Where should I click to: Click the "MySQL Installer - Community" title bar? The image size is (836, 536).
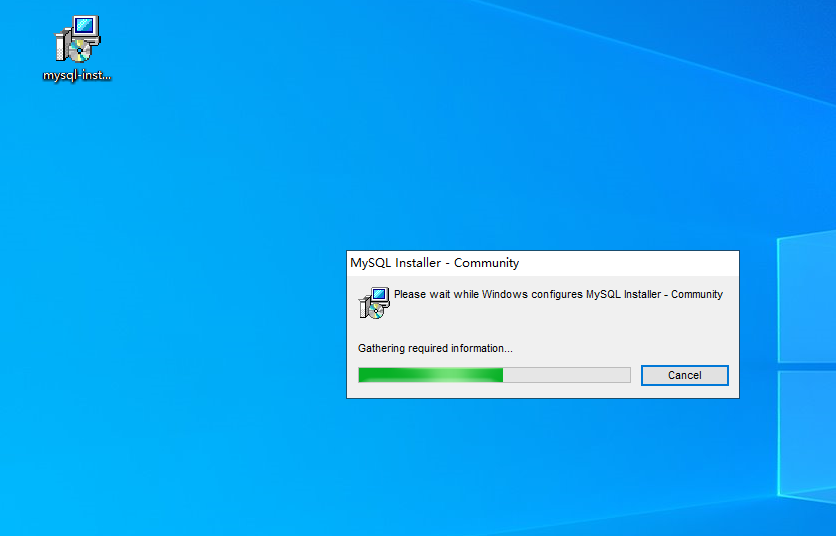(543, 263)
